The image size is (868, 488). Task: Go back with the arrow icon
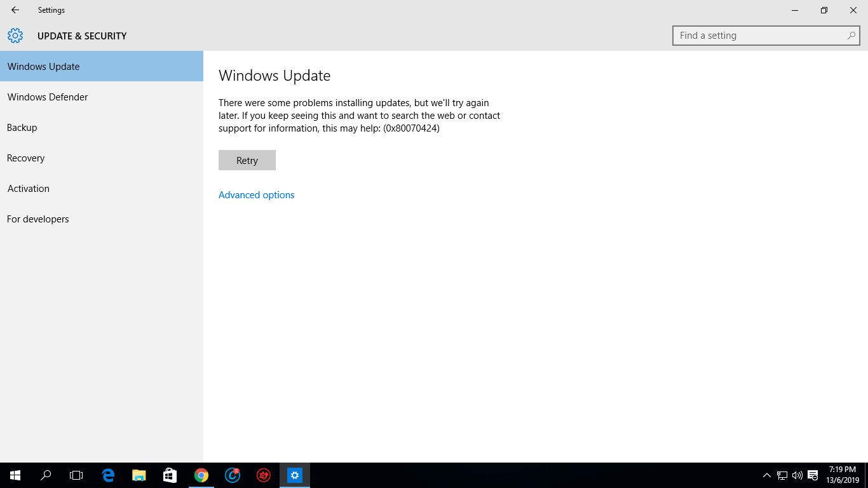(x=15, y=10)
